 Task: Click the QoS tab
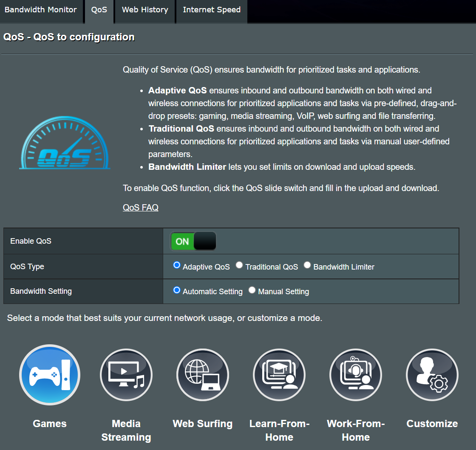point(99,10)
